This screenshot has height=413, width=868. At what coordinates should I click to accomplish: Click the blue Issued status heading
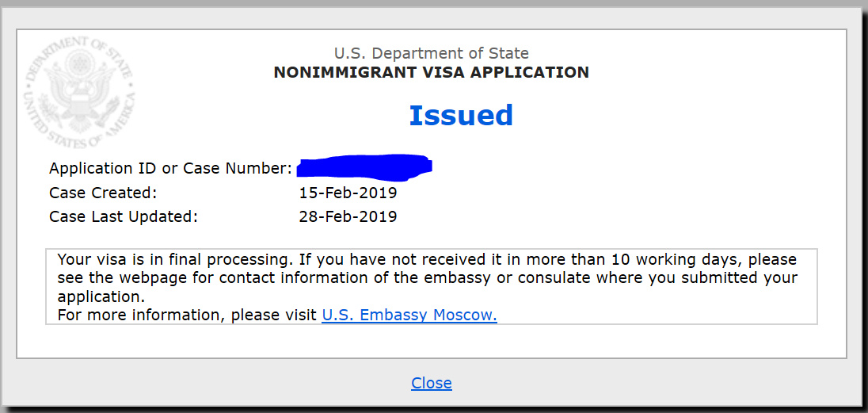pos(461,115)
